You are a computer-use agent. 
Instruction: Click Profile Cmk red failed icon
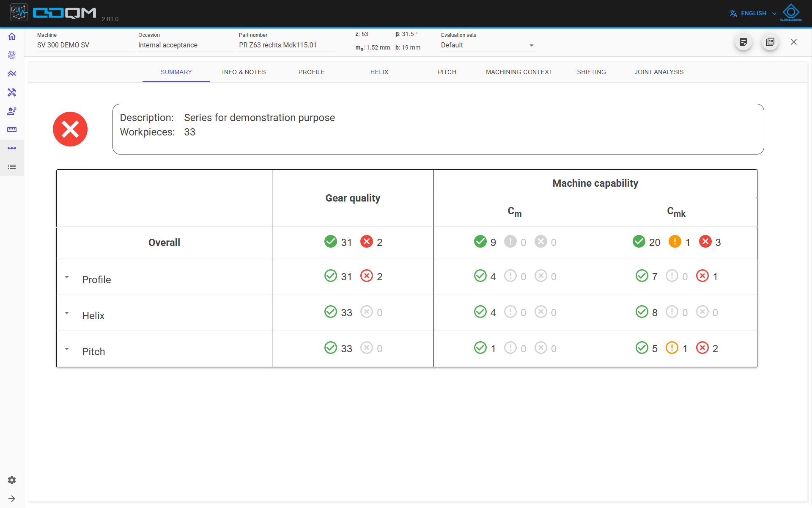click(702, 276)
